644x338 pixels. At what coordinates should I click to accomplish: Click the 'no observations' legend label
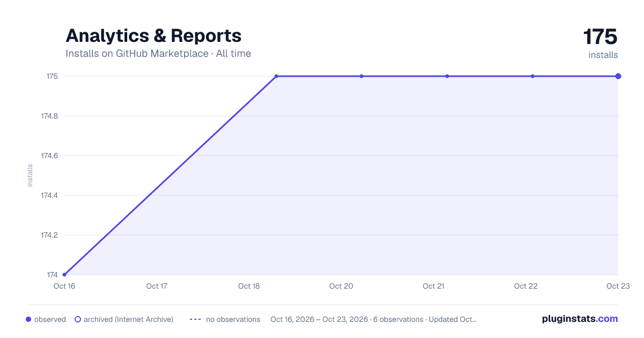tap(233, 319)
